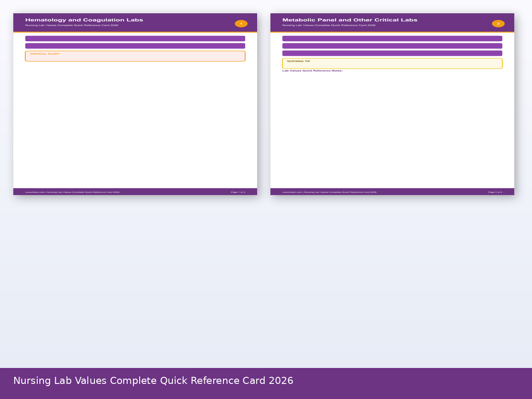Click the second purple bar on page 1
Viewport: 532px width, 399px height.
pyautogui.click(x=135, y=46)
